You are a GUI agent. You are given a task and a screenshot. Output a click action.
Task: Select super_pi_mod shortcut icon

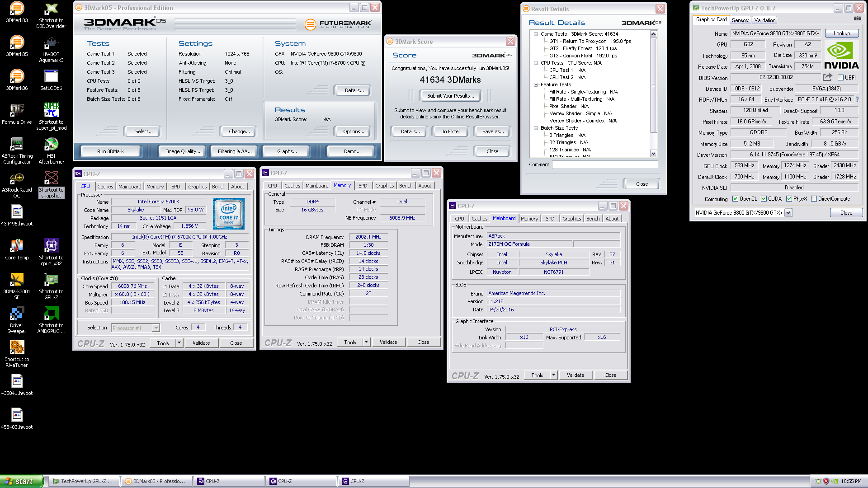click(51, 117)
